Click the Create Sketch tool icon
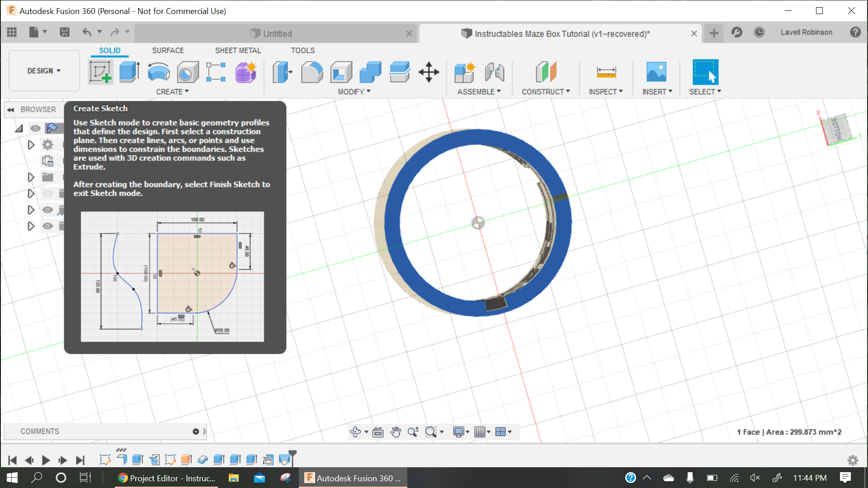Viewport: 868px width, 488px height. coord(100,72)
